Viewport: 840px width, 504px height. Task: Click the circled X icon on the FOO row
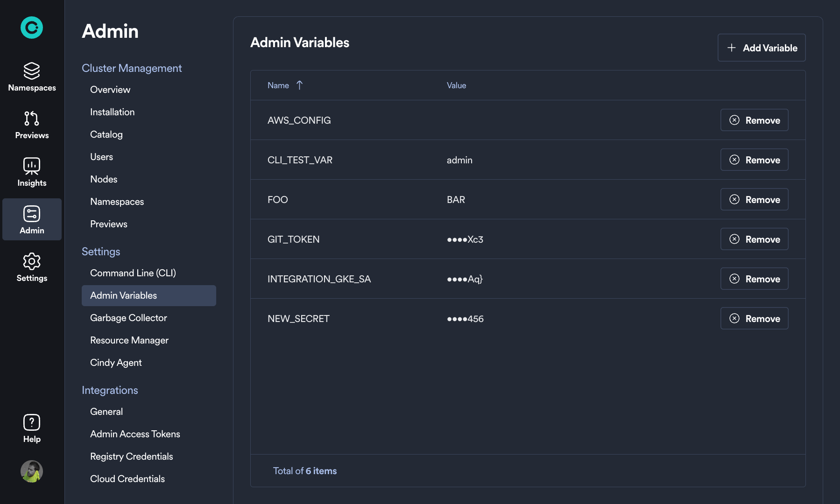coord(734,199)
